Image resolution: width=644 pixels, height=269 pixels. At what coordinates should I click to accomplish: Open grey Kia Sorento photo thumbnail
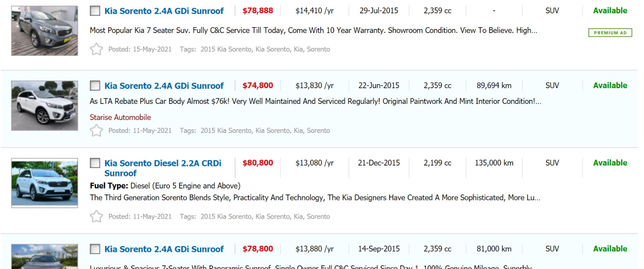pyautogui.click(x=45, y=31)
